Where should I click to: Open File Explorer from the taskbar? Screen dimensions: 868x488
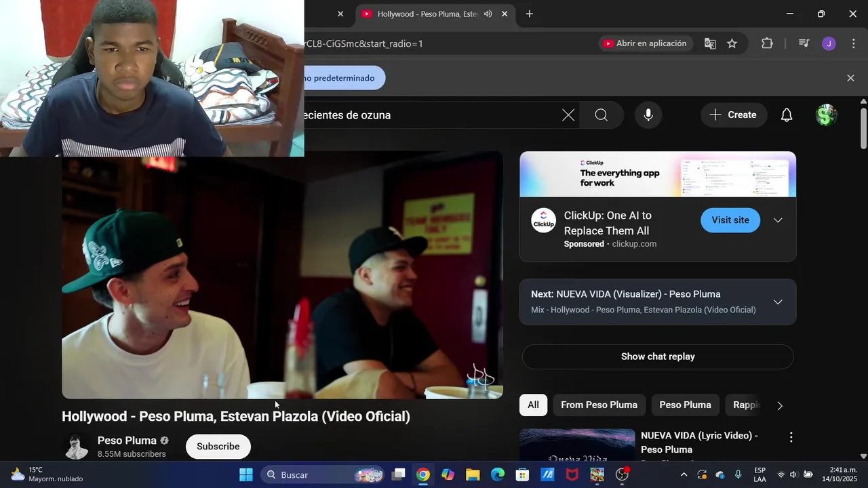coord(473,474)
